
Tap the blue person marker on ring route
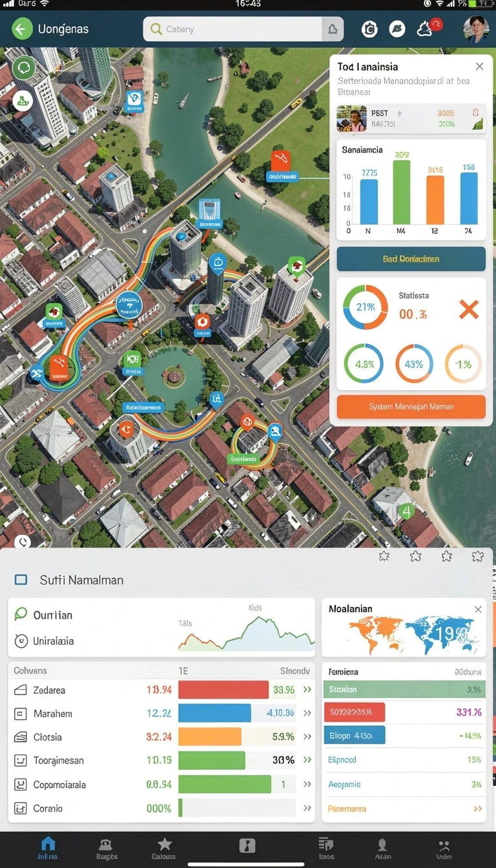point(275,431)
